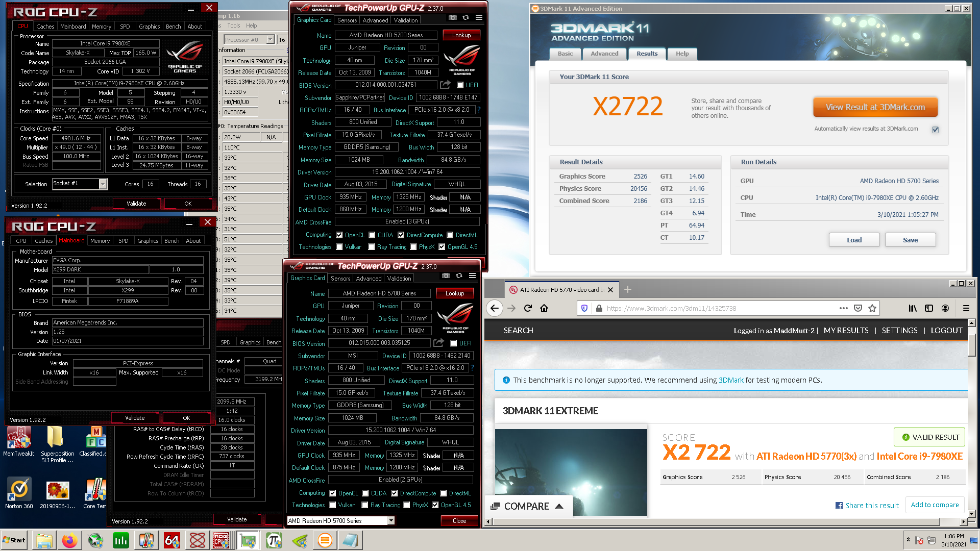Viewport: 980px width, 551px height.
Task: Take a GPU-Z screenshot with the top window's camera icon
Action: click(x=452, y=17)
